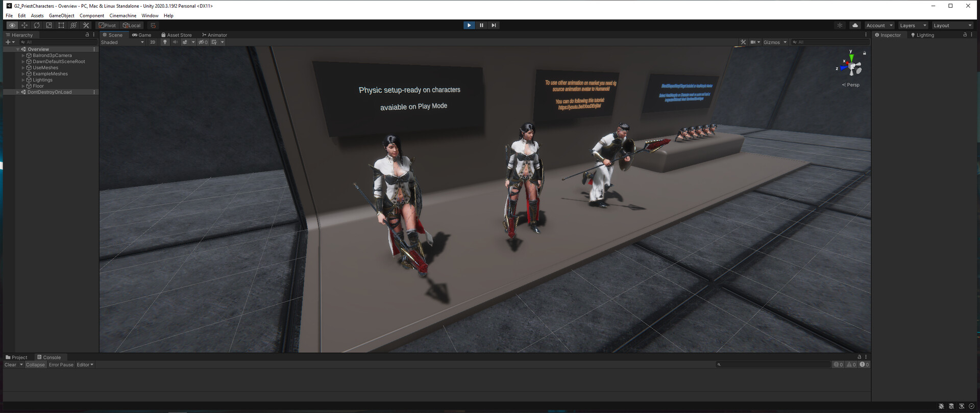Image resolution: width=980 pixels, height=413 pixels.
Task: Open the Hierarchy panel options menu
Action: (x=94, y=35)
